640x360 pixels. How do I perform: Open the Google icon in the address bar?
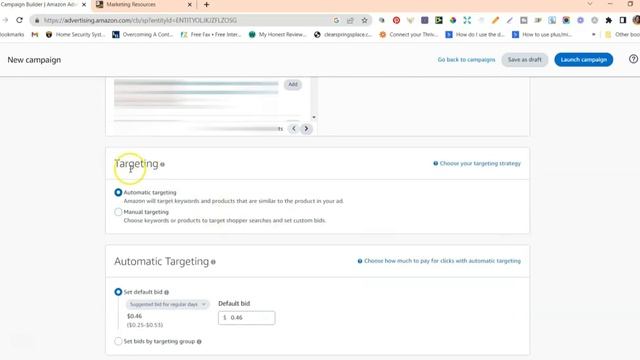pyautogui.click(x=336, y=20)
